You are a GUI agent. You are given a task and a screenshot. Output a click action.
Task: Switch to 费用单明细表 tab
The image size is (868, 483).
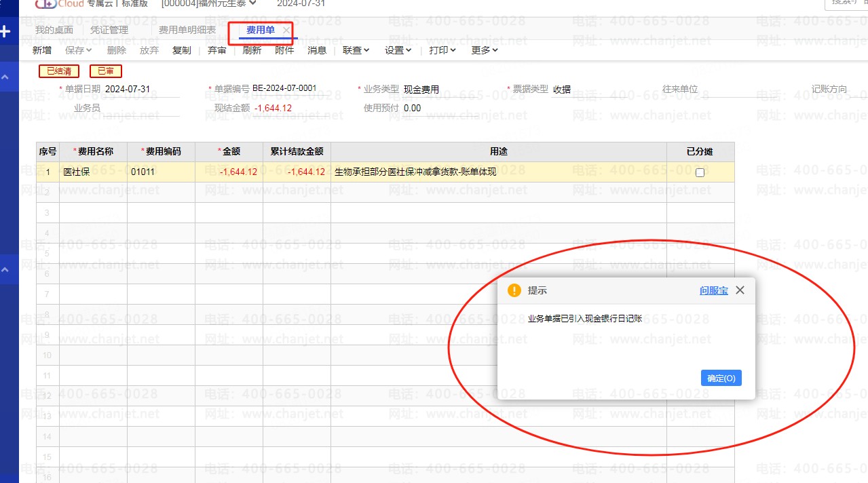(x=187, y=30)
